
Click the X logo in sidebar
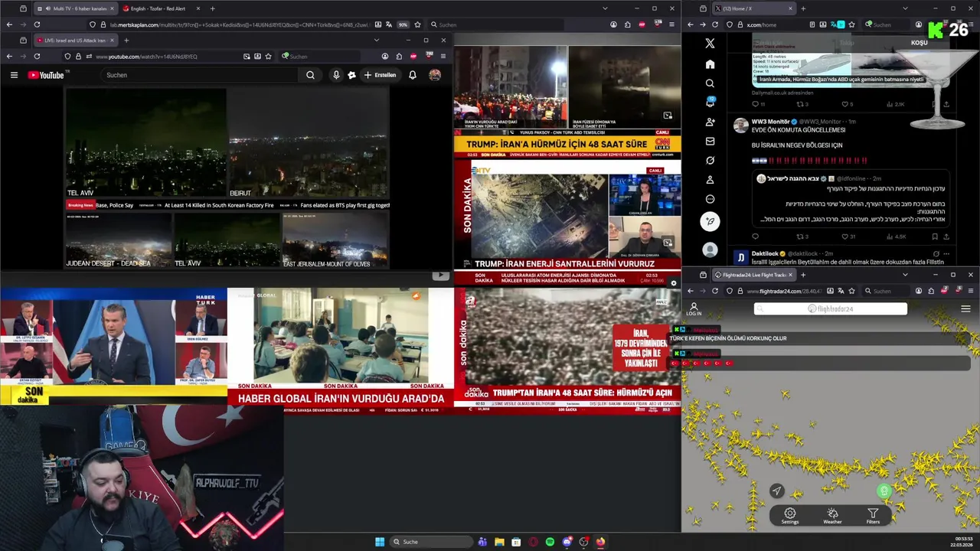pyautogui.click(x=710, y=44)
